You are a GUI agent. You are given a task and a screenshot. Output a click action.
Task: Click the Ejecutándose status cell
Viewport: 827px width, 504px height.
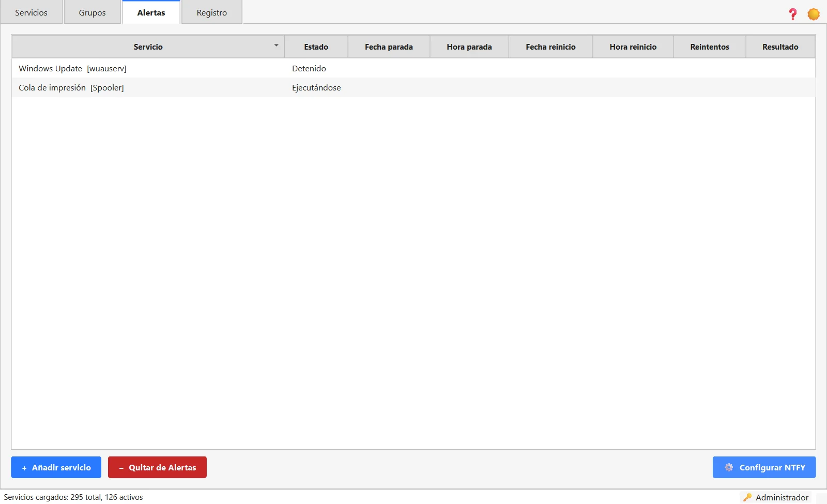[x=316, y=87]
